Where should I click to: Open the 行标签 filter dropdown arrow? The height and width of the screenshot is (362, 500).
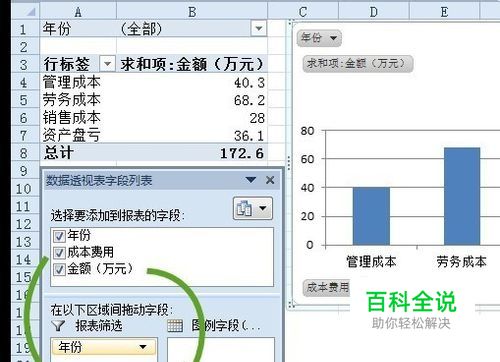tap(107, 63)
